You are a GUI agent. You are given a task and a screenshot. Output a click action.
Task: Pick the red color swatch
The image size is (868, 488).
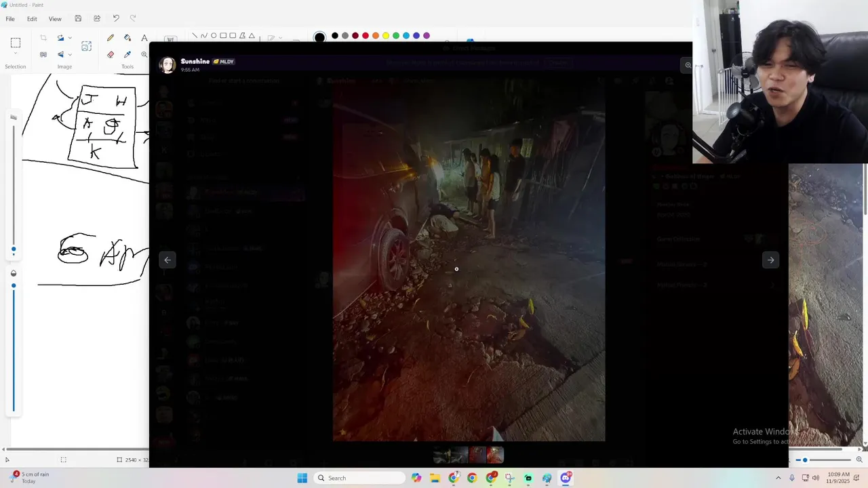click(x=366, y=36)
